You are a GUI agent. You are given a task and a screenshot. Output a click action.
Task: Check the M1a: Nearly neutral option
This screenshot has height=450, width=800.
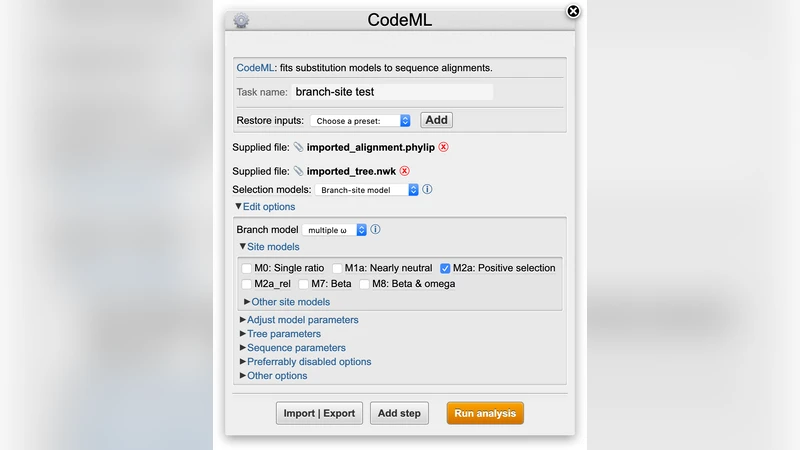point(337,268)
